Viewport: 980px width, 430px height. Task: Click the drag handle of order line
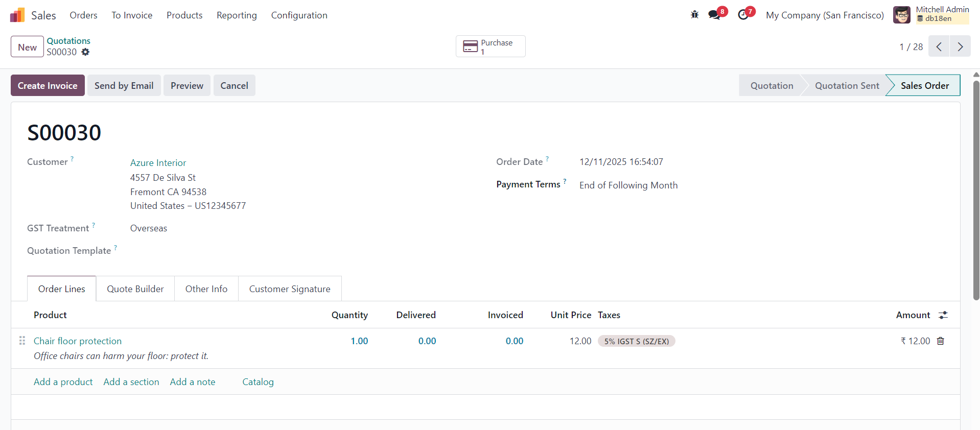[x=22, y=341]
